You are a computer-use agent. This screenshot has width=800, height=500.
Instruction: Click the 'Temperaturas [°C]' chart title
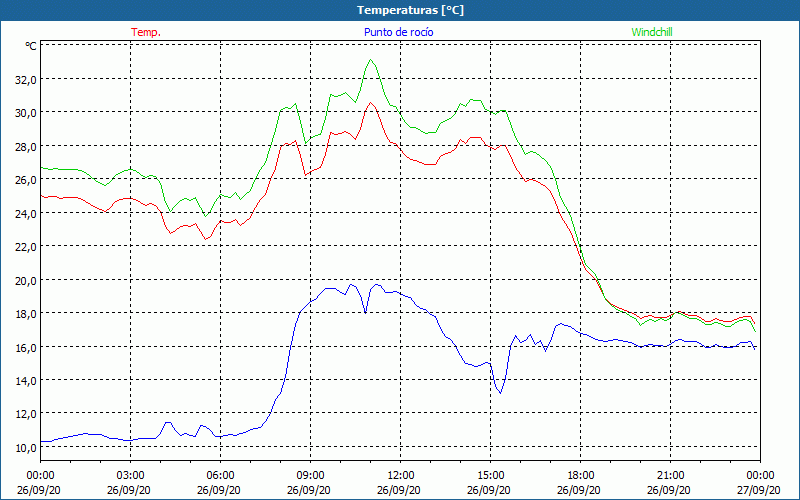point(410,10)
